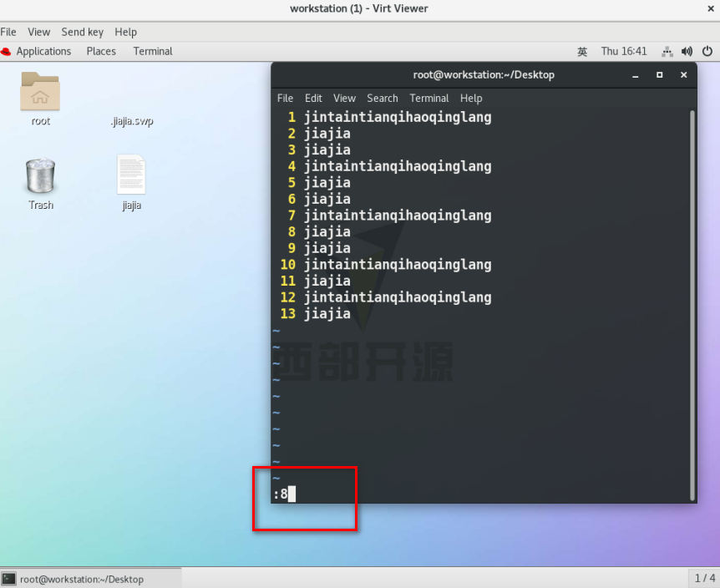This screenshot has width=720, height=588.
Task: Click the vim command line showing :8
Action: [x=481, y=494]
